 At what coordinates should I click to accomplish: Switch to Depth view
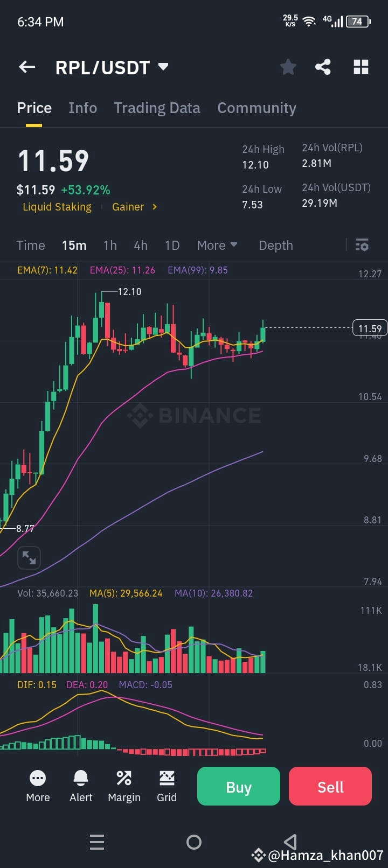click(x=275, y=245)
